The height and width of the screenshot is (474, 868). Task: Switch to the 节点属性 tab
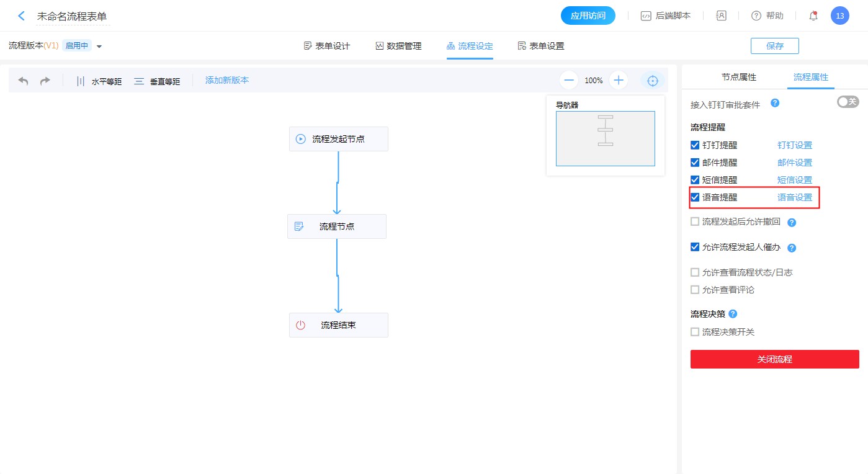click(738, 78)
